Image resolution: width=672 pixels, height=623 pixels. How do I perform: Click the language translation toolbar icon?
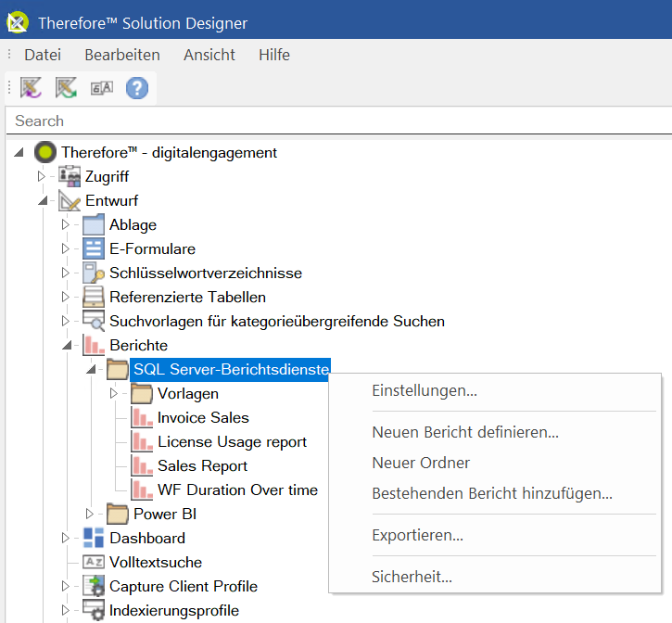click(x=102, y=88)
